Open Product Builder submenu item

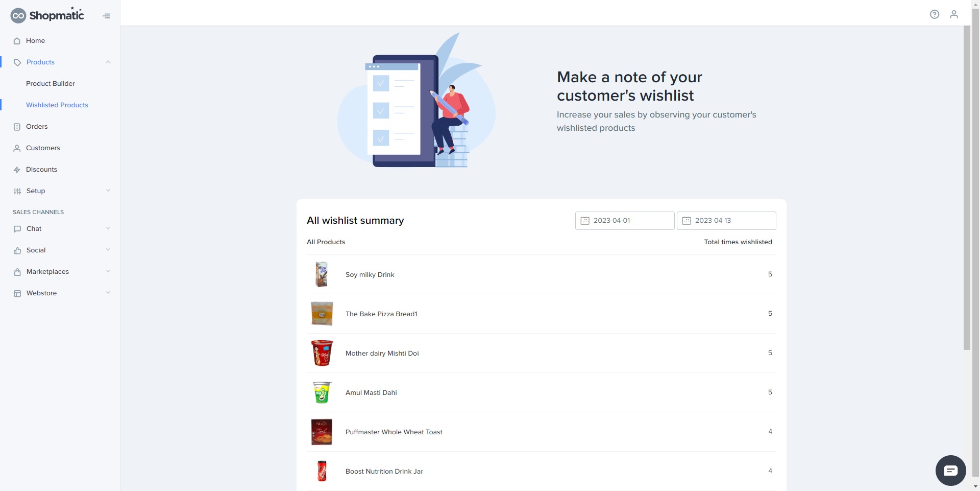tap(51, 84)
